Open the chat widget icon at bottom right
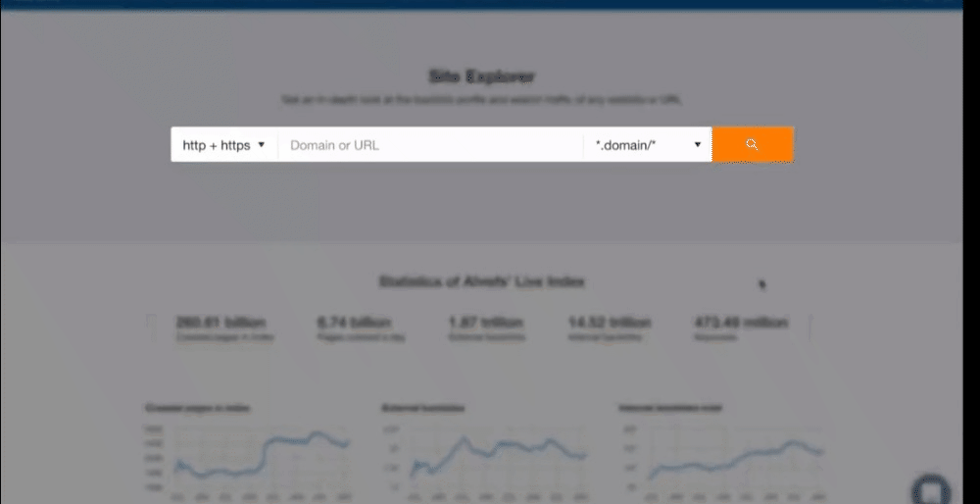This screenshot has width=980, height=504. [x=931, y=489]
